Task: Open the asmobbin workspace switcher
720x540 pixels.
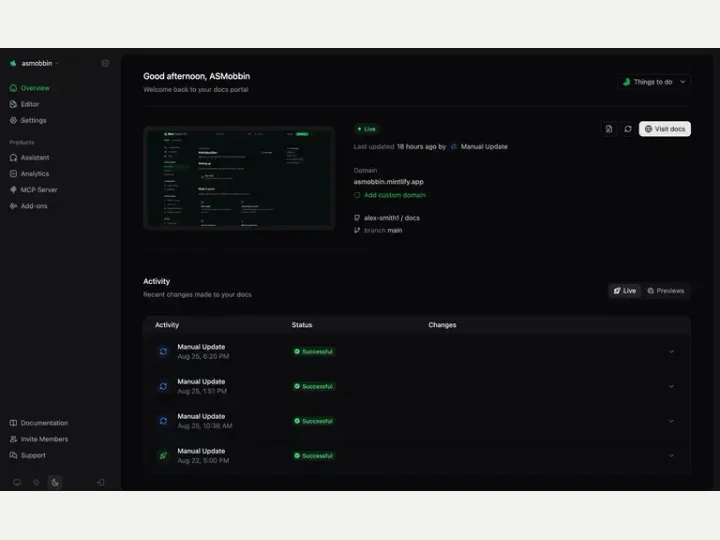Action: pyautogui.click(x=35, y=63)
